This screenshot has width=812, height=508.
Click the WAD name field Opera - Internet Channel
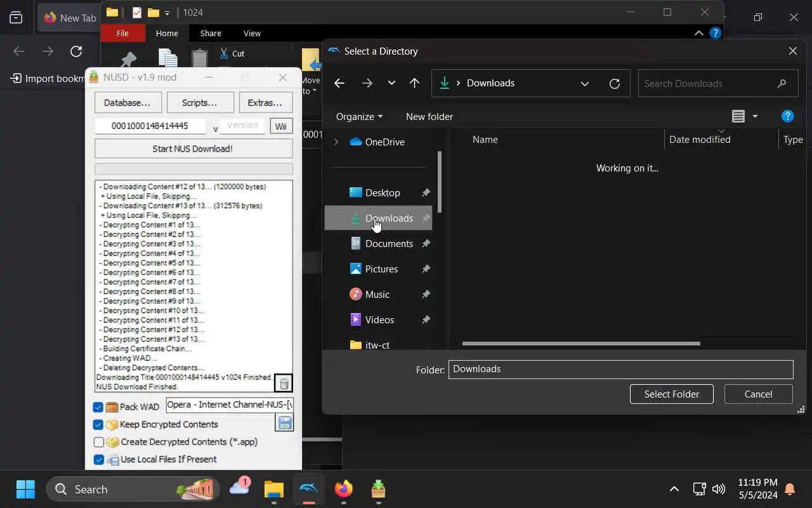tap(230, 404)
